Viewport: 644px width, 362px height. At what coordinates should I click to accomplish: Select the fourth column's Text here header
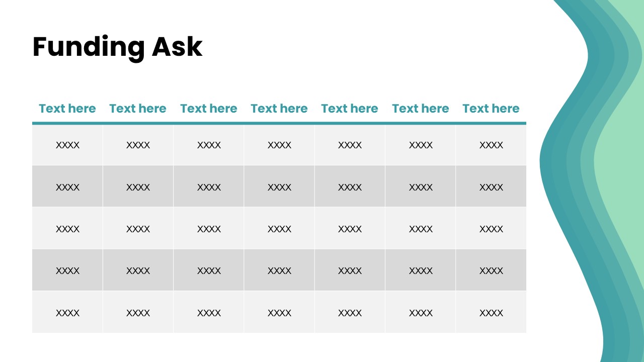(279, 109)
